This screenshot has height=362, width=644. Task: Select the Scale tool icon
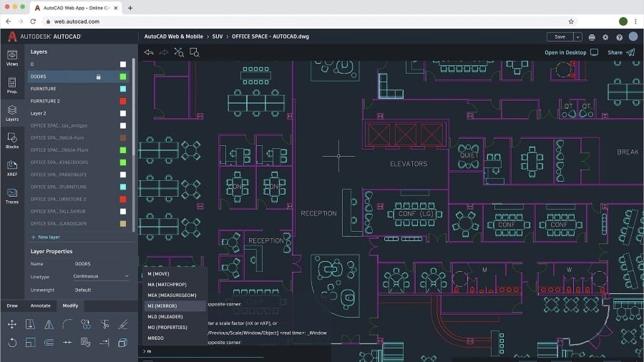coord(30,342)
